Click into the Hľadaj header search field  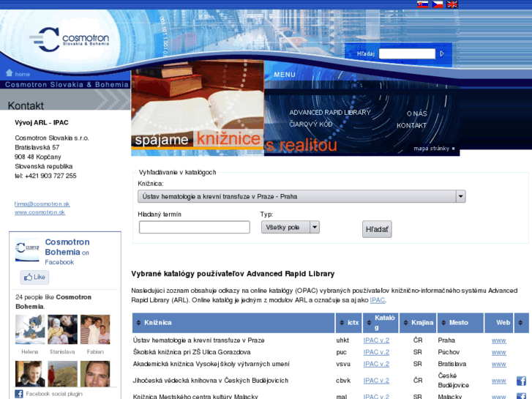(407, 53)
